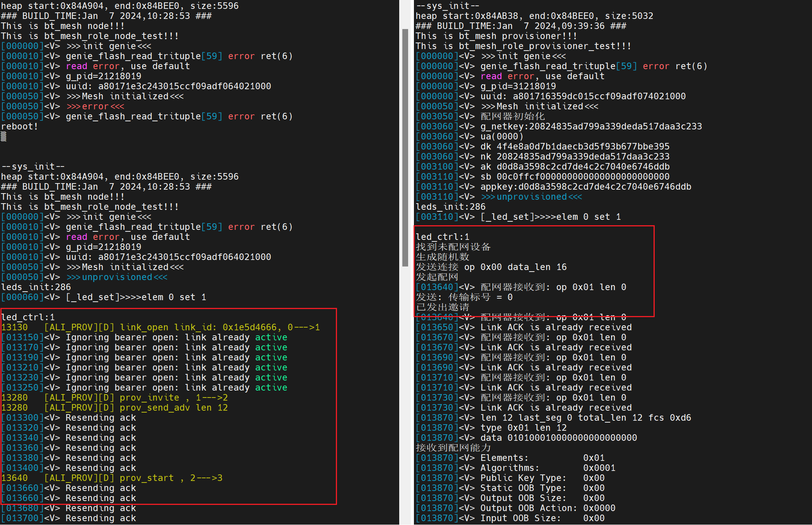812x525 pixels.
Task: Click the 'reboot!' line in the left terminal
Action: pyautogui.click(x=19, y=126)
